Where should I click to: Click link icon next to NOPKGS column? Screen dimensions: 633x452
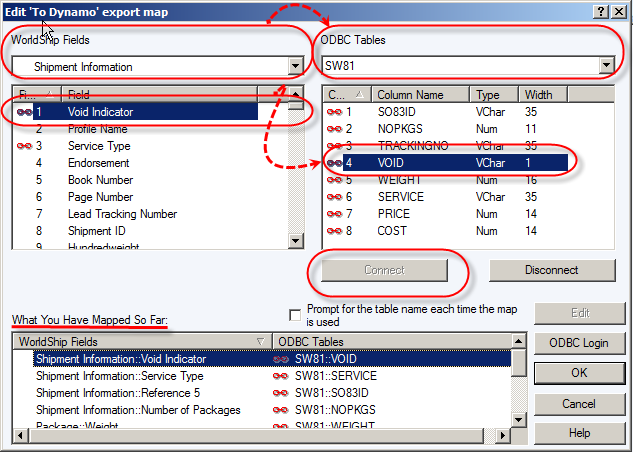click(x=334, y=129)
